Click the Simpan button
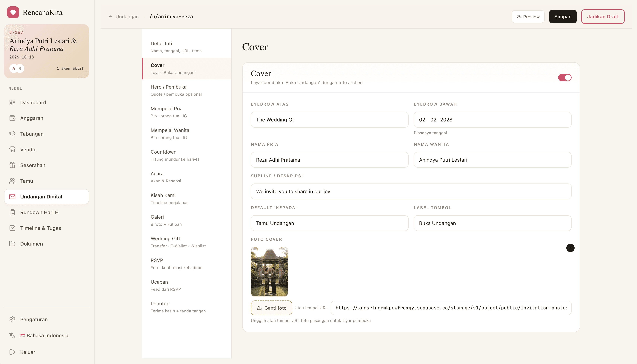Image resolution: width=637 pixels, height=364 pixels. (563, 17)
